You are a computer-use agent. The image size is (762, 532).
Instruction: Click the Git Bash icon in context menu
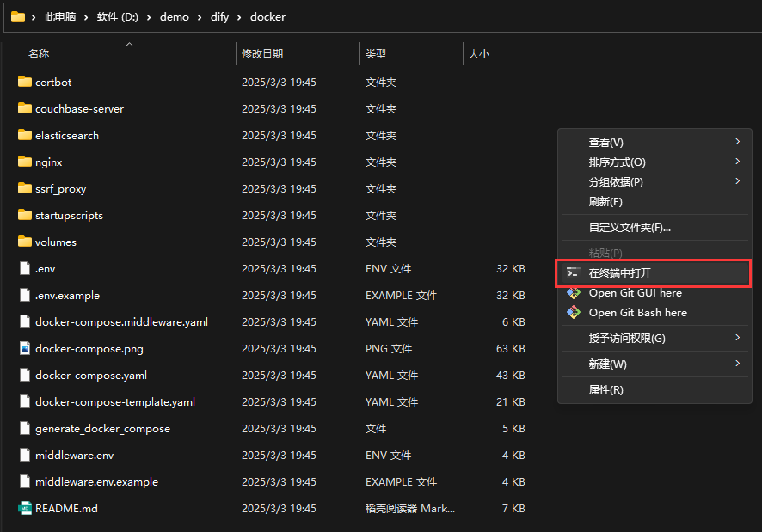574,313
